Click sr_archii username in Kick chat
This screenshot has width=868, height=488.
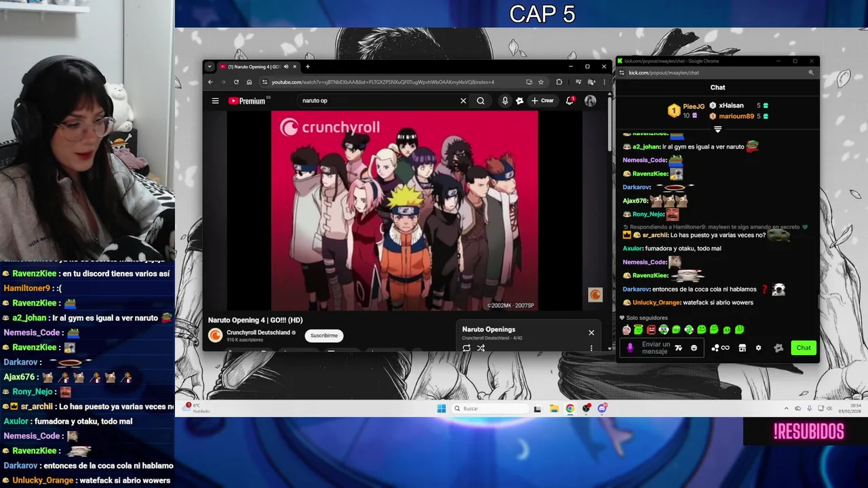pyautogui.click(x=655, y=235)
